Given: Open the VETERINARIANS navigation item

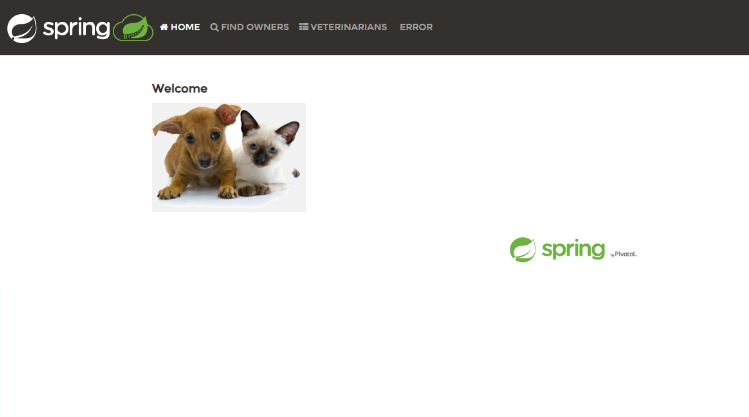Looking at the screenshot, I should click(343, 27).
